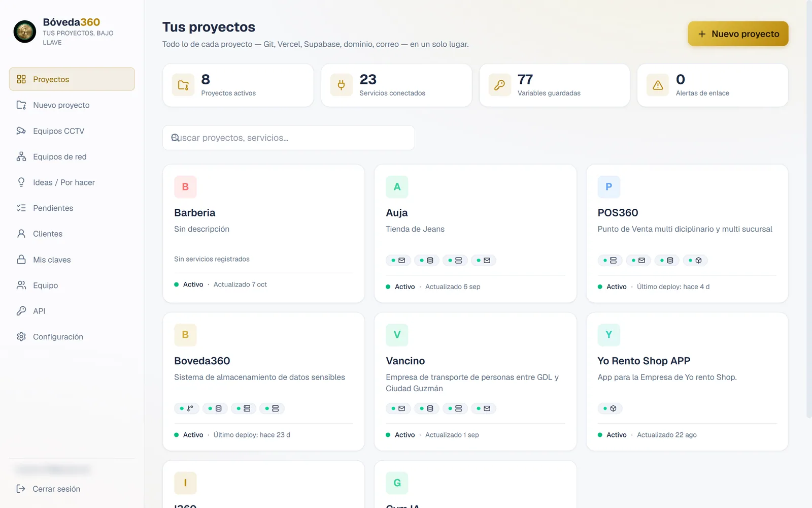Open the POS360 project title
This screenshot has width=812, height=508.
pos(618,213)
